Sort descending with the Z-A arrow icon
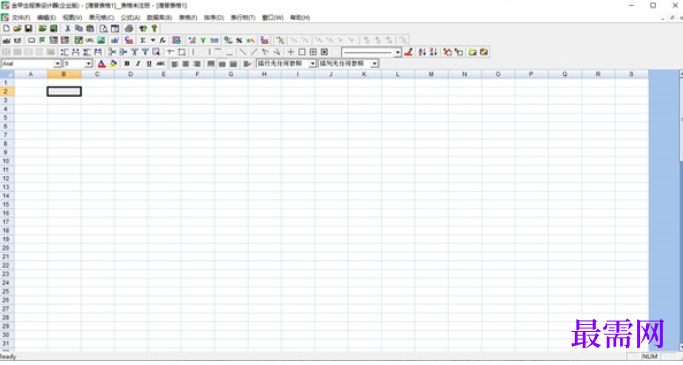Viewport: 683px width, 365px height. pos(433,52)
